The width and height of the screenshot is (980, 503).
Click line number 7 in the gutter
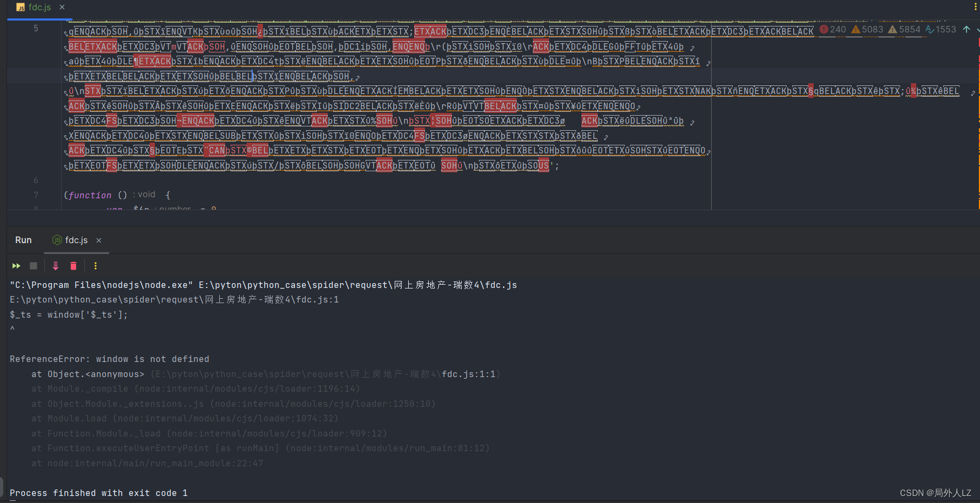pyautogui.click(x=36, y=195)
